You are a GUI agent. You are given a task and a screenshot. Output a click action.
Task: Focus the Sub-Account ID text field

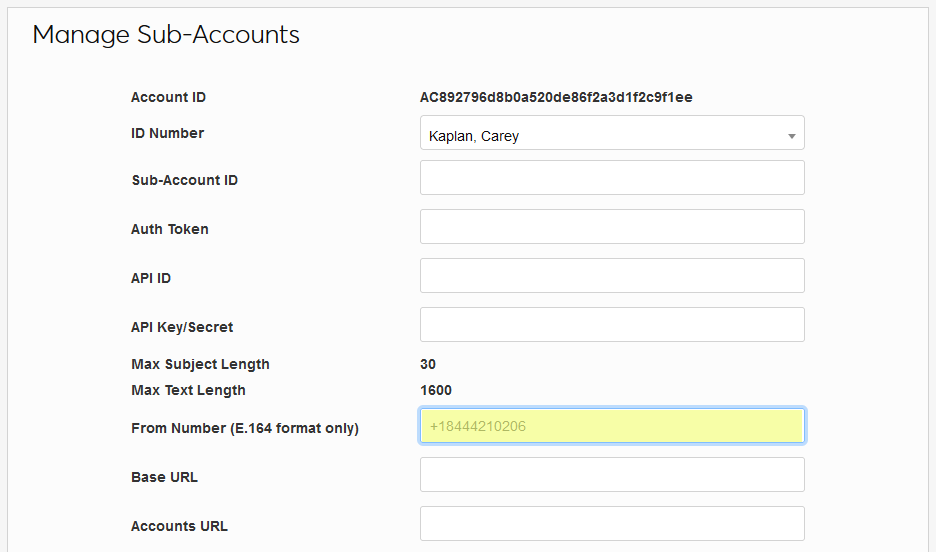(x=612, y=178)
